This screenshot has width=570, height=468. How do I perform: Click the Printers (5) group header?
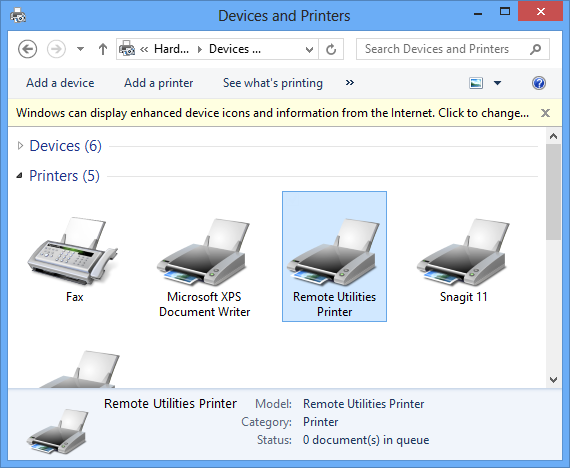pos(64,176)
